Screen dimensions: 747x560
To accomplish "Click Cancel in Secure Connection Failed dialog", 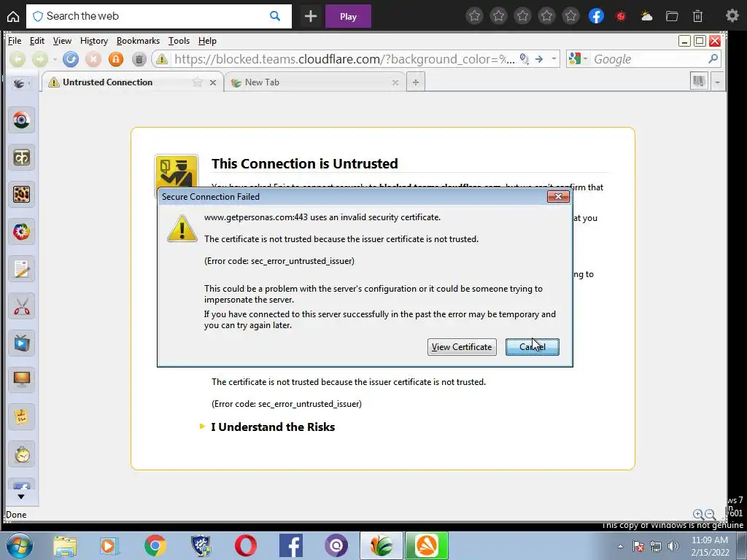I will (x=532, y=347).
